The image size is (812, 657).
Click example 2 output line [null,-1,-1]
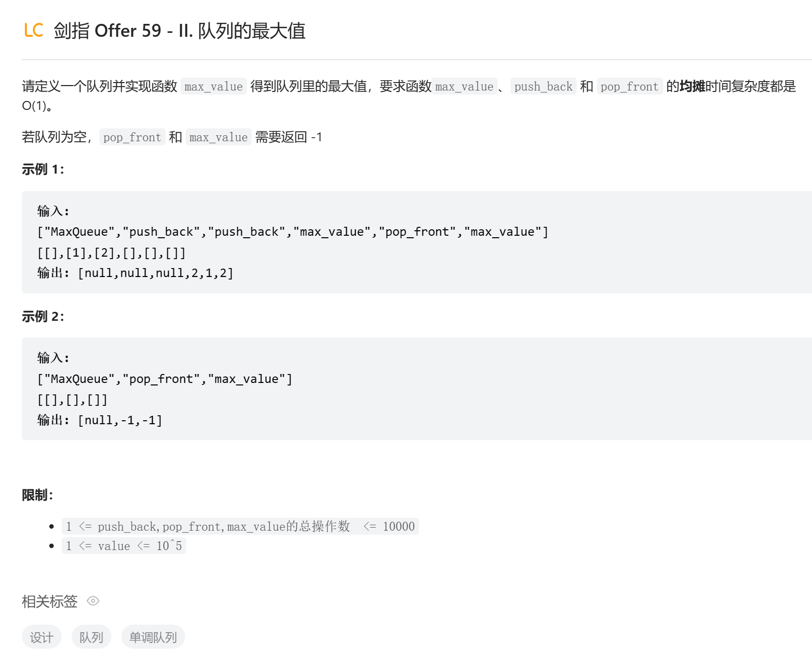pos(120,420)
